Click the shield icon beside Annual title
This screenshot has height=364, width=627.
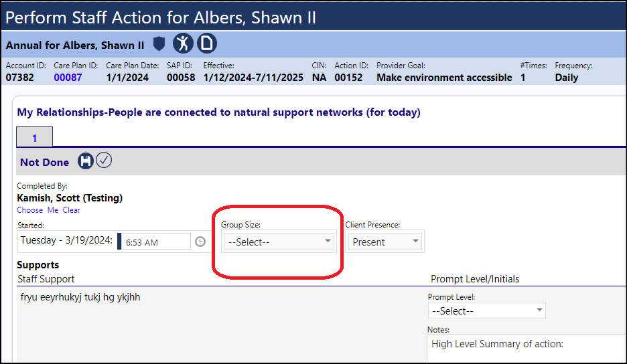pyautogui.click(x=159, y=43)
